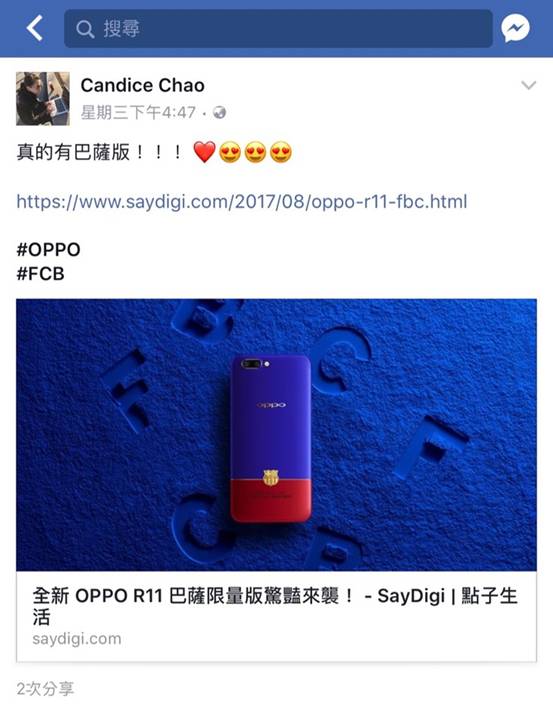Open the saydigi.com oppo-r11-fbc URL
The image size is (553, 710).
(x=241, y=201)
